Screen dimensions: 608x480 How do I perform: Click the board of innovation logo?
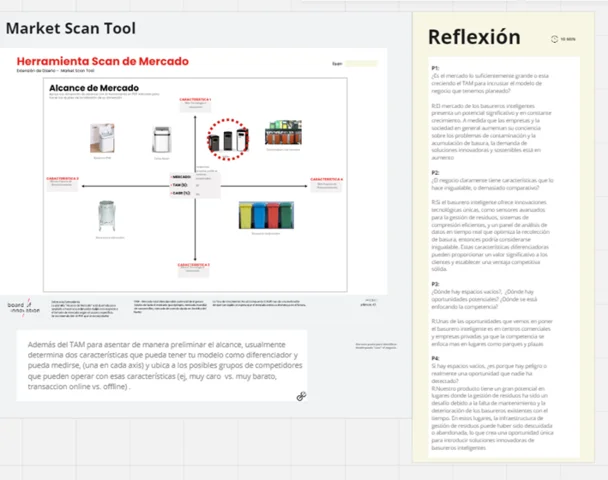tap(23, 307)
